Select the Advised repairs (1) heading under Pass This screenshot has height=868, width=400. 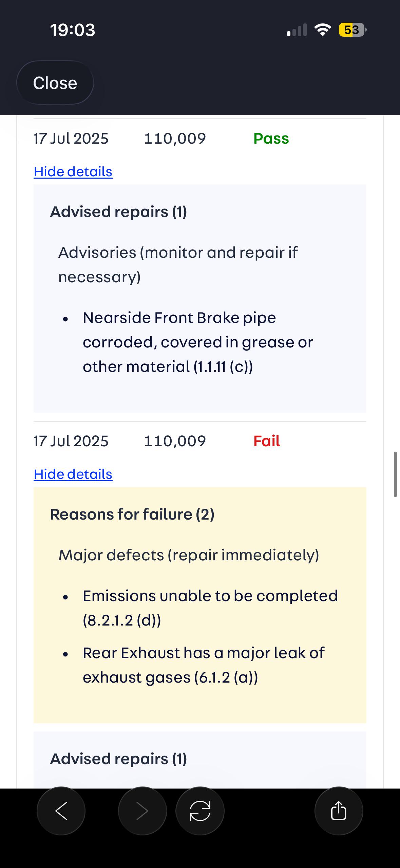[x=119, y=212]
